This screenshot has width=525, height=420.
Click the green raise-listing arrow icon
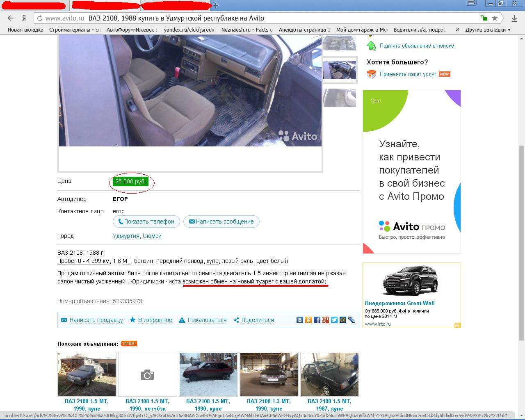click(x=371, y=46)
